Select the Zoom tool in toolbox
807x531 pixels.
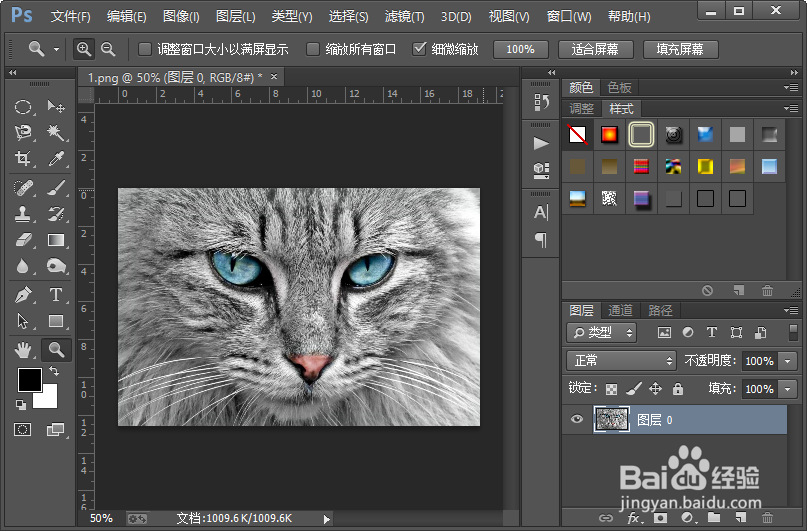tap(56, 350)
